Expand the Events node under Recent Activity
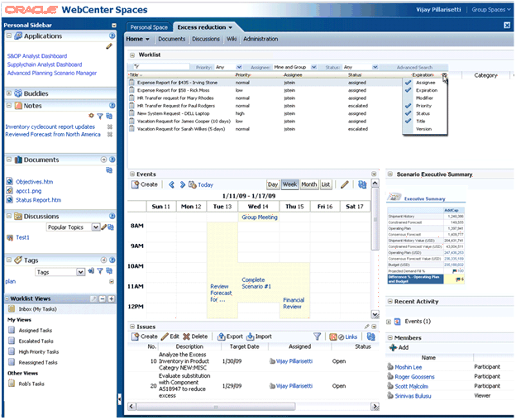Image resolution: width=516 pixels, height=420 pixels. click(x=389, y=321)
